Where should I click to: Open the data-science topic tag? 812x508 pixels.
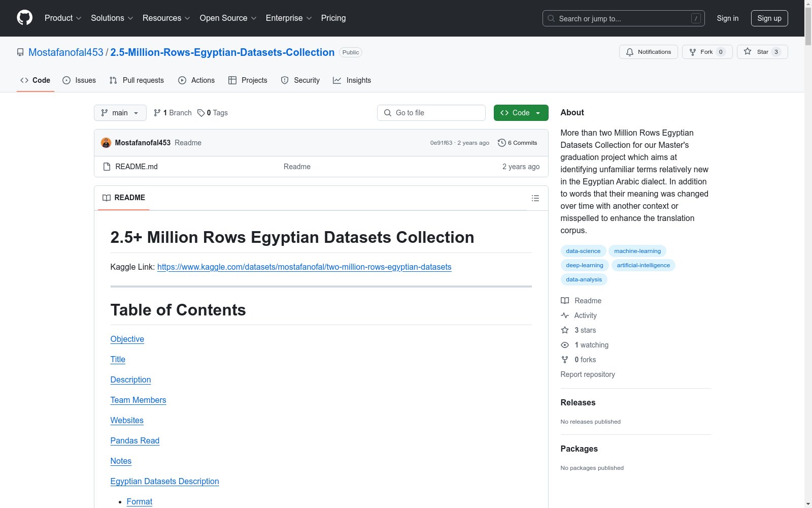(x=583, y=251)
